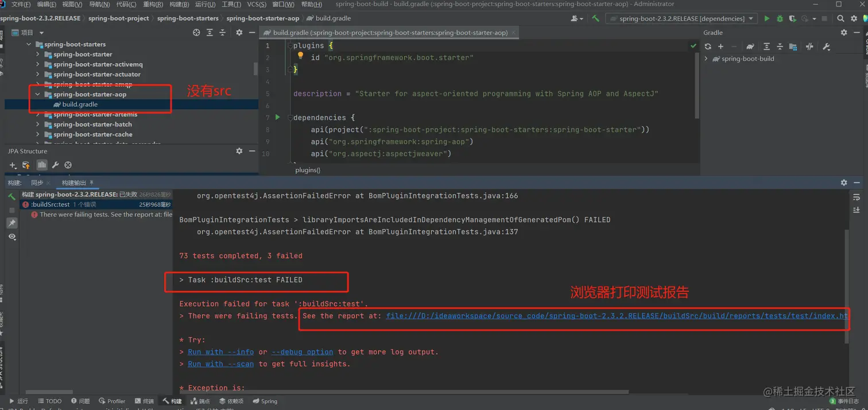Open Build panel settings gear
The height and width of the screenshot is (410, 868).
click(844, 183)
